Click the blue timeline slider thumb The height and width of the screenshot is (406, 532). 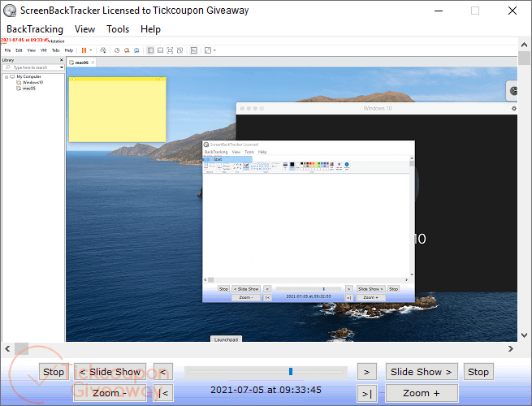(x=291, y=371)
